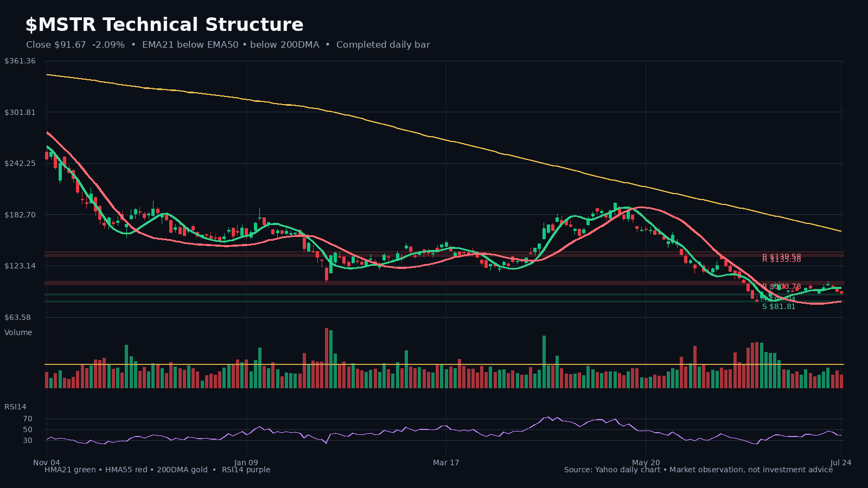This screenshot has height=488, width=868.
Task: Click the "$MSTR Technical Structure" chart title
Action: click(164, 25)
